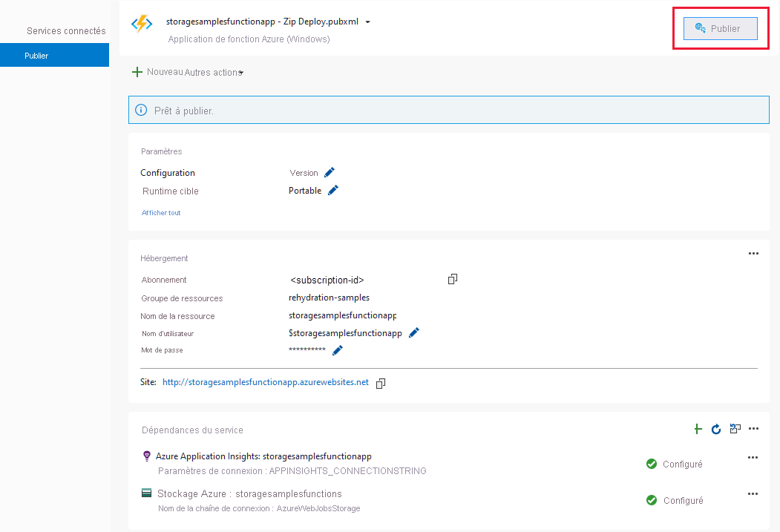The width and height of the screenshot is (780, 532).
Task: Open the Hébergement options menu
Action: click(x=753, y=253)
